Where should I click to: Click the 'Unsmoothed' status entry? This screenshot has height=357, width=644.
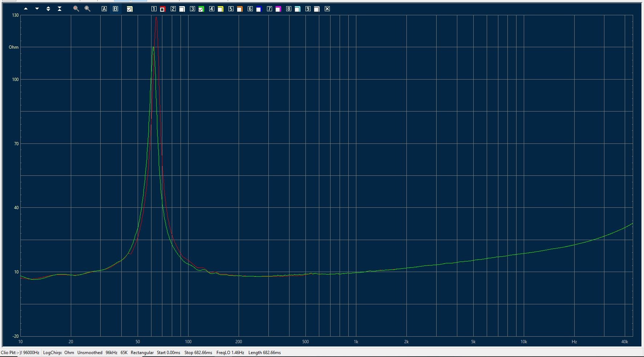90,353
